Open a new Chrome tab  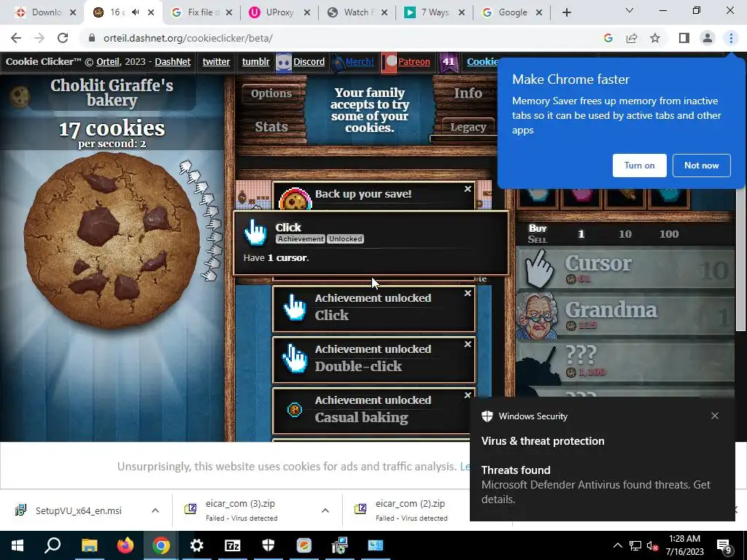[566, 12]
